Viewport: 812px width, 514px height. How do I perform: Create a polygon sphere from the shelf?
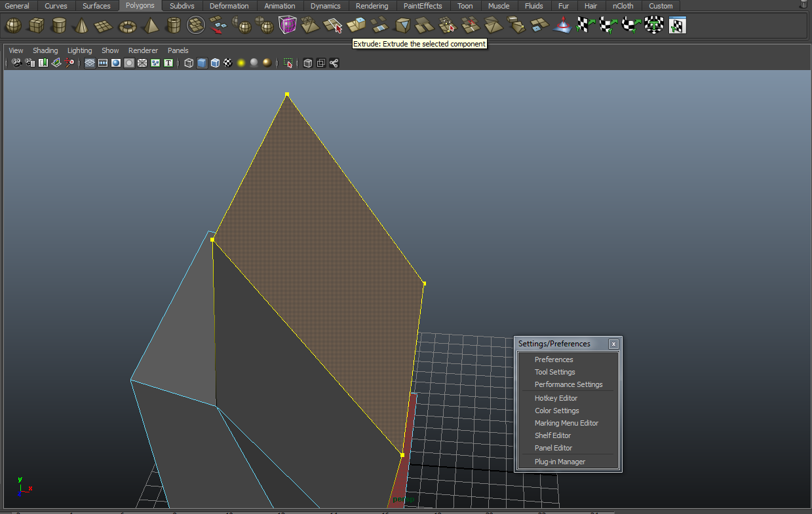pos(13,25)
